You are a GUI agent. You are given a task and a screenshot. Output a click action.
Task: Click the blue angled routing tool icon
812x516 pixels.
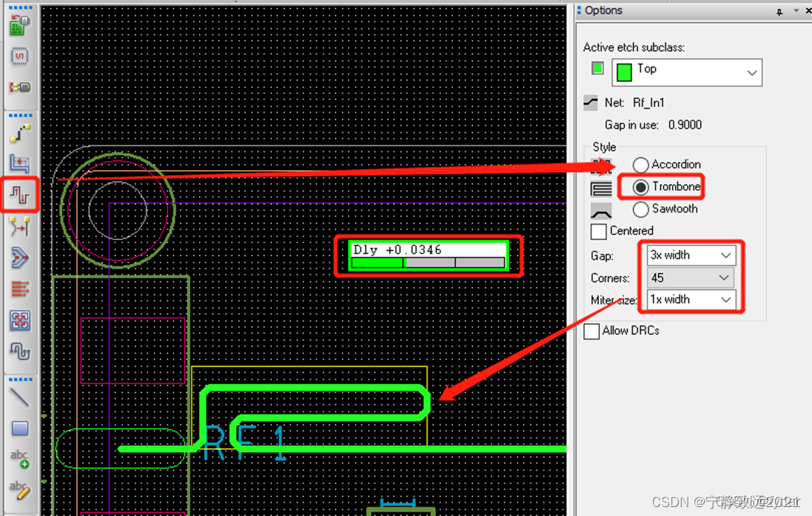point(19,258)
